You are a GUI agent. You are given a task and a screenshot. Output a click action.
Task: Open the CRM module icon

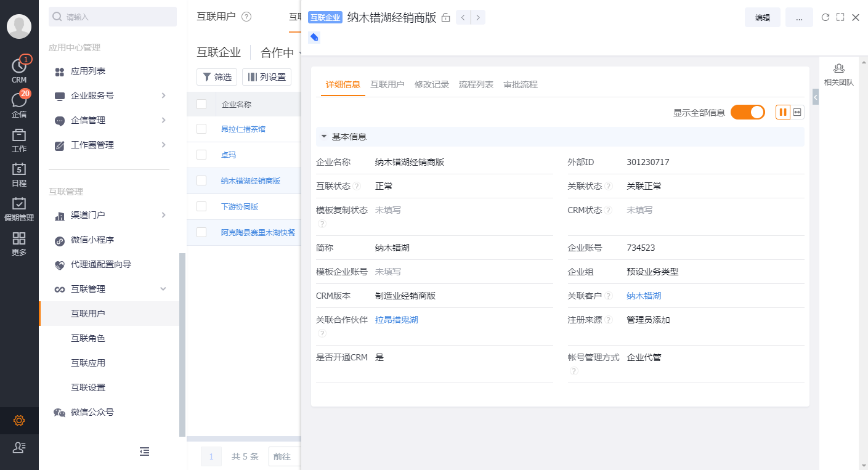coord(19,70)
